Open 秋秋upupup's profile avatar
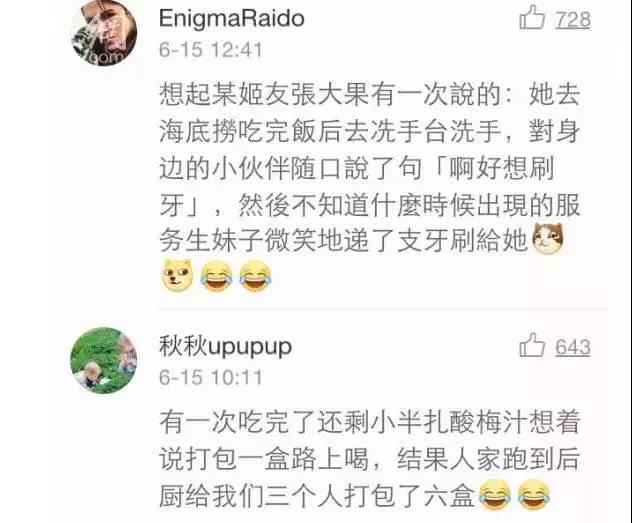Image resolution: width=632 pixels, height=523 pixels. pos(104,361)
